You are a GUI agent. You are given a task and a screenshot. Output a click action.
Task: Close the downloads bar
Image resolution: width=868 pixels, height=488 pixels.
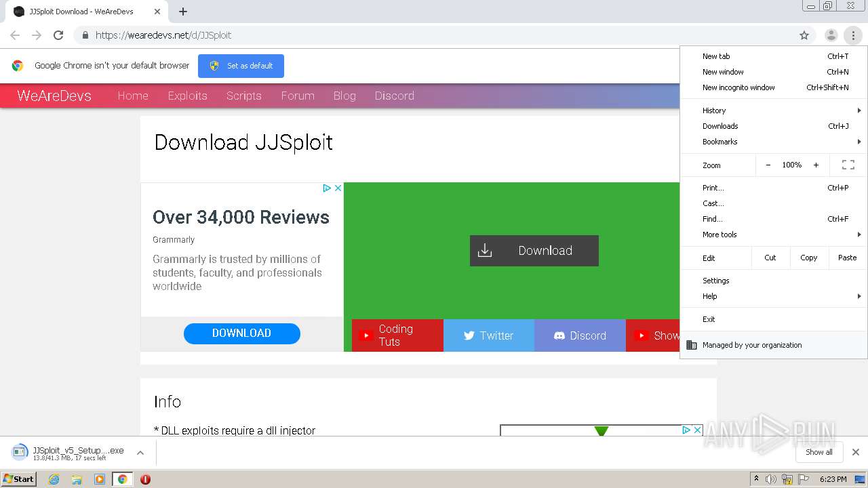point(855,452)
